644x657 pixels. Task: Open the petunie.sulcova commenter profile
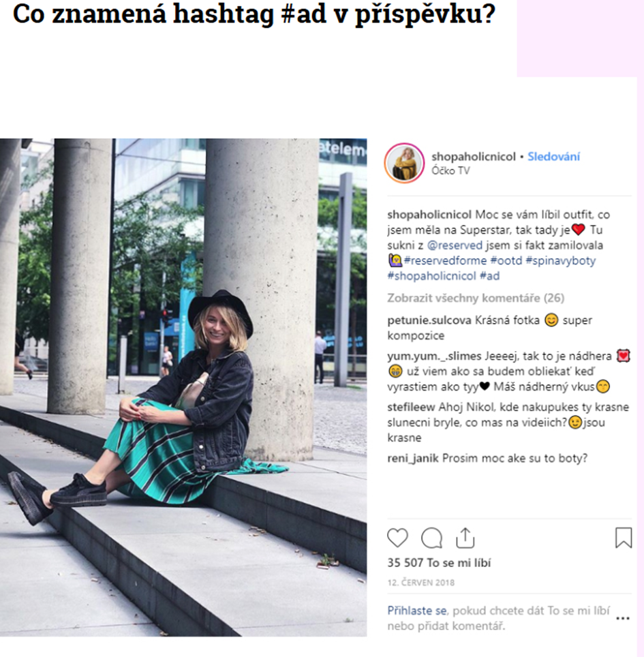tap(429, 320)
